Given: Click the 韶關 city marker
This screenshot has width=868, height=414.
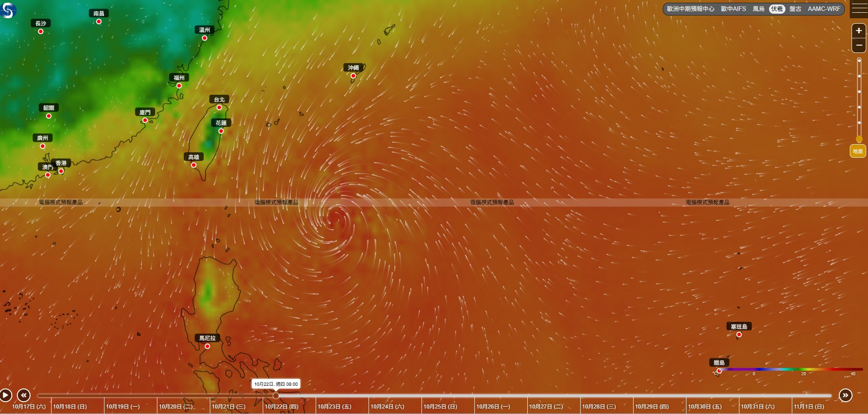Looking at the screenshot, I should point(49,116).
